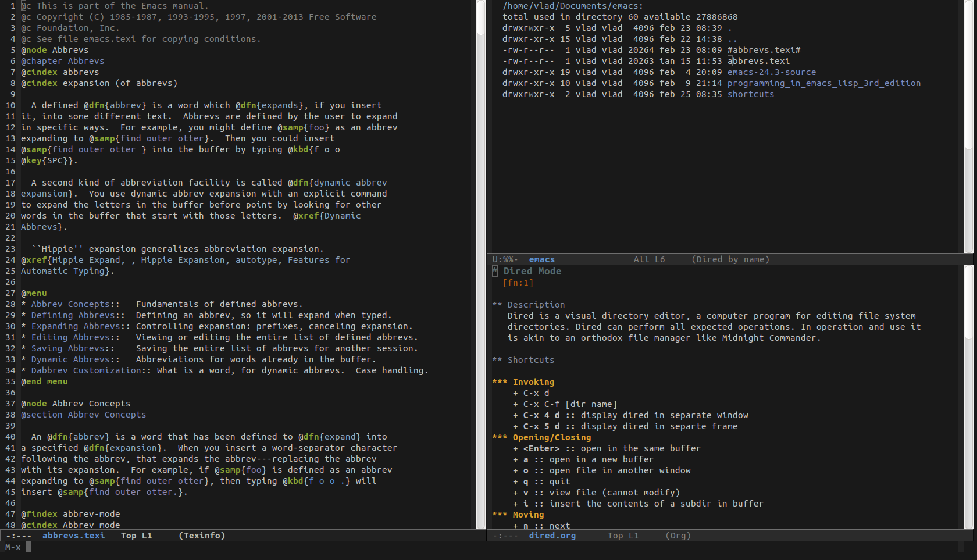Place cursor on @section Abbrev Concepts
The image size is (977, 560).
tap(84, 415)
